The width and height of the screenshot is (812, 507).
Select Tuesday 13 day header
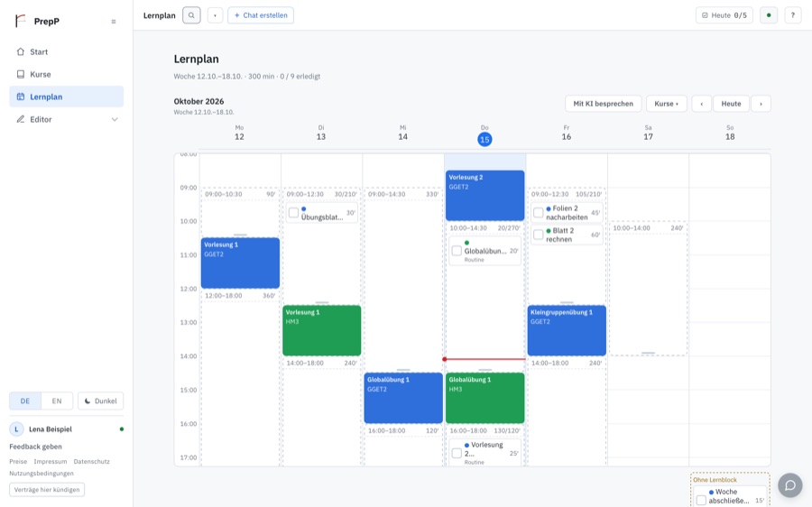[321, 134]
